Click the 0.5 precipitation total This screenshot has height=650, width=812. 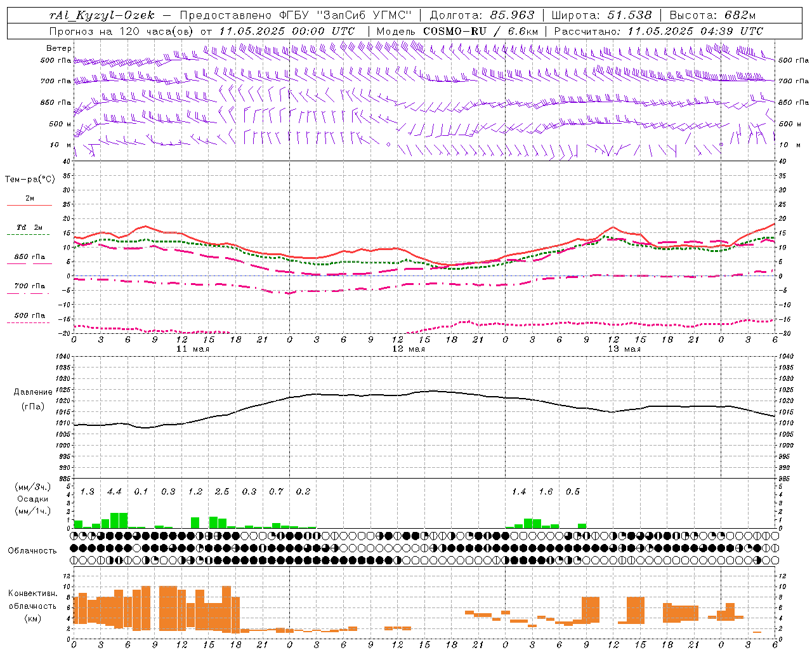click(572, 491)
